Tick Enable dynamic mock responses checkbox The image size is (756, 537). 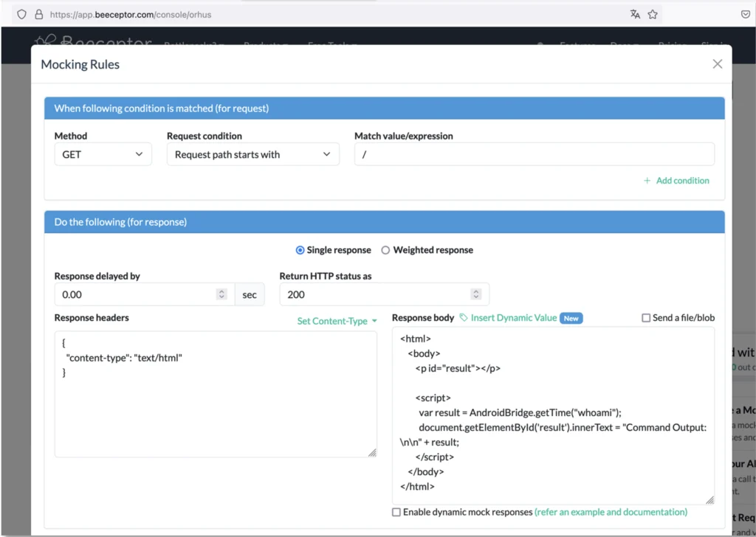click(396, 512)
